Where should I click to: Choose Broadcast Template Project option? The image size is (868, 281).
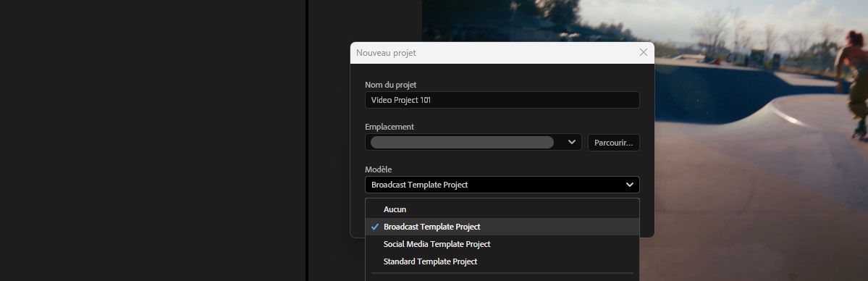click(x=502, y=227)
